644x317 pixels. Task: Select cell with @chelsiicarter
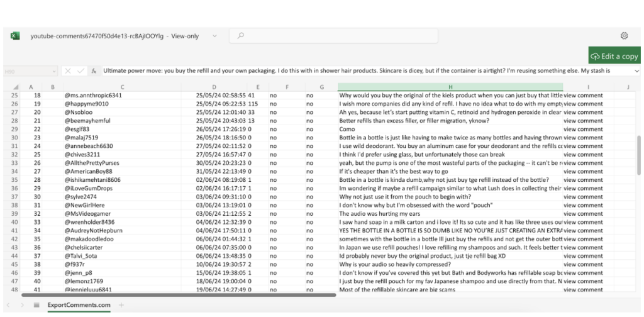pyautogui.click(x=122, y=247)
